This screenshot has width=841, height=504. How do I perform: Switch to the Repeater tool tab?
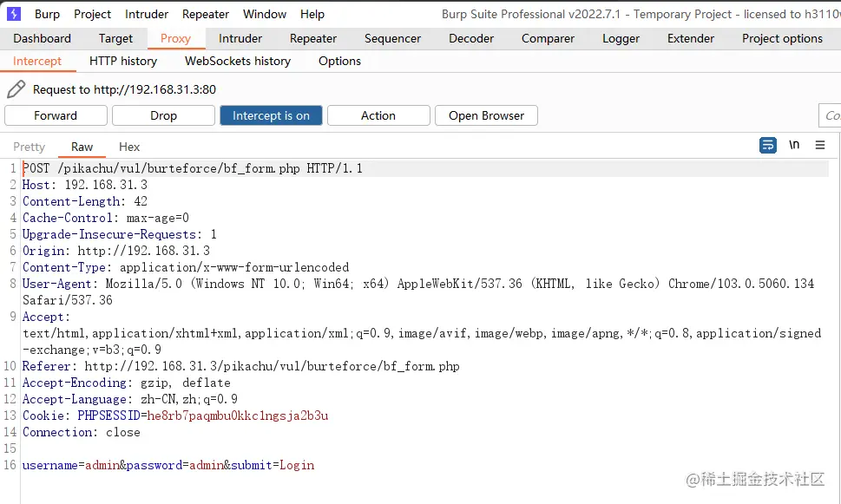[313, 39]
